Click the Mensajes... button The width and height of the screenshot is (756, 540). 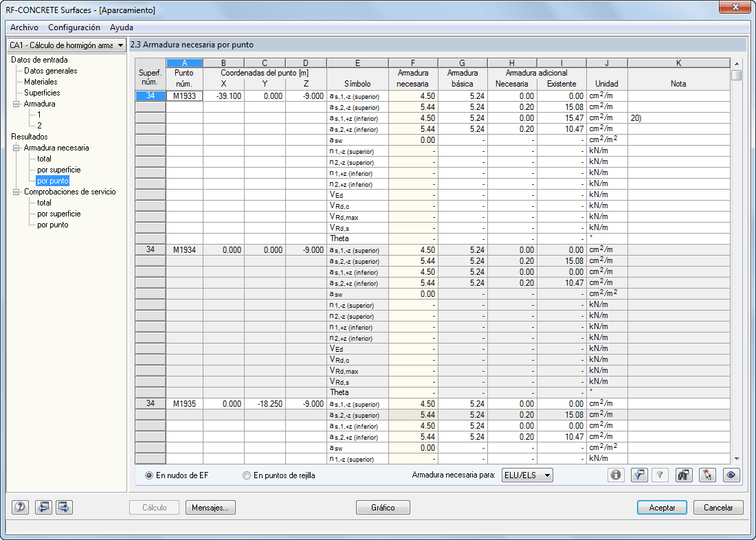210,507
